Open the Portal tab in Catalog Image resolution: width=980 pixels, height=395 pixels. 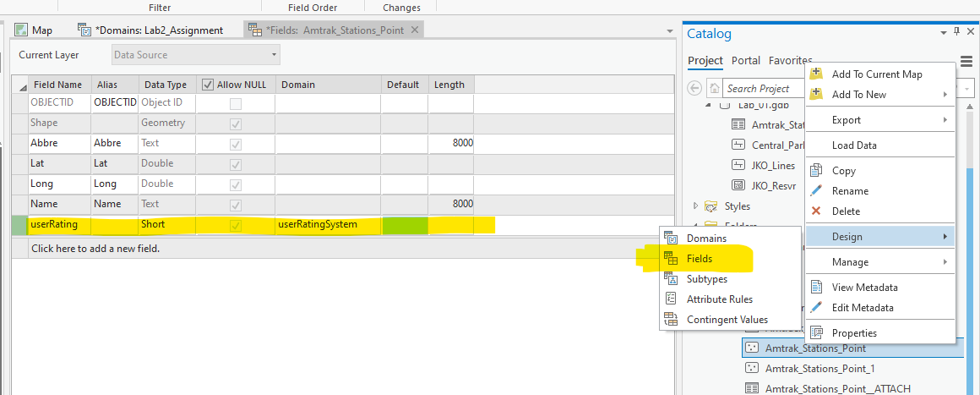click(745, 61)
